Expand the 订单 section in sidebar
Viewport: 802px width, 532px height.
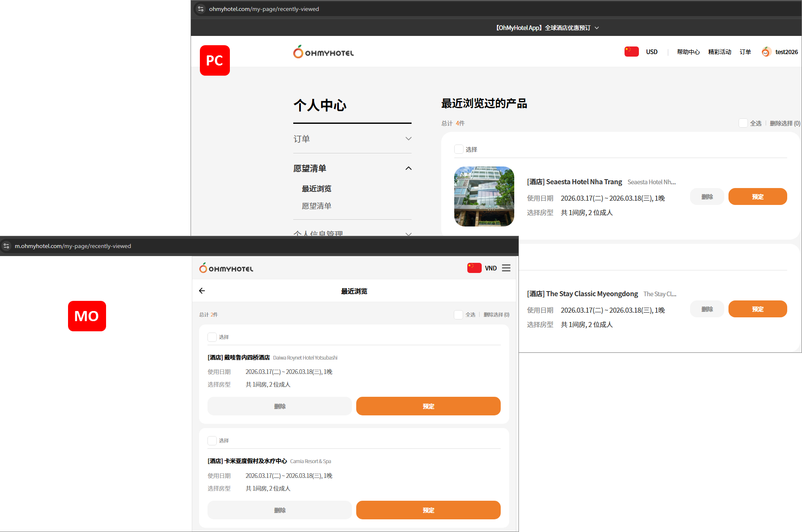(408, 139)
